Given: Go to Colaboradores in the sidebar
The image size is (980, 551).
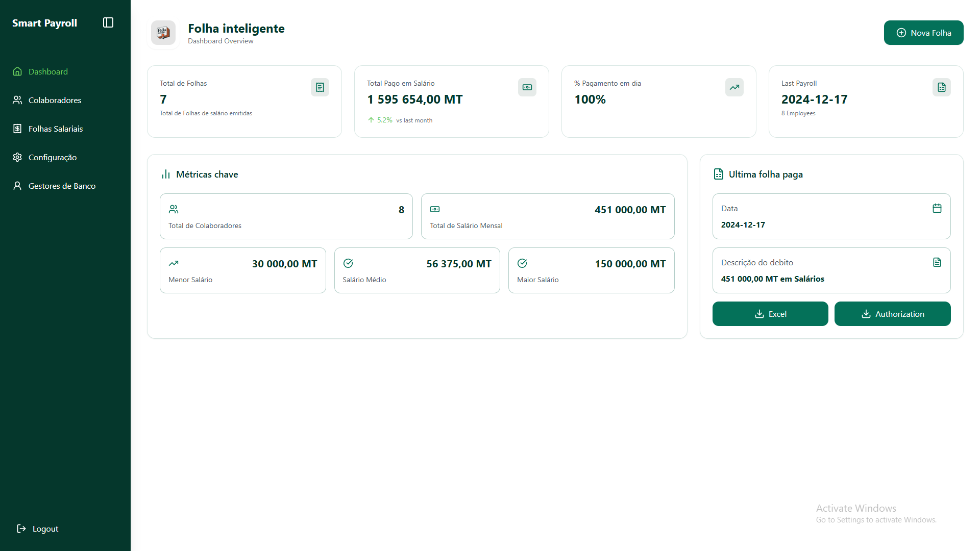Looking at the screenshot, I should [55, 100].
